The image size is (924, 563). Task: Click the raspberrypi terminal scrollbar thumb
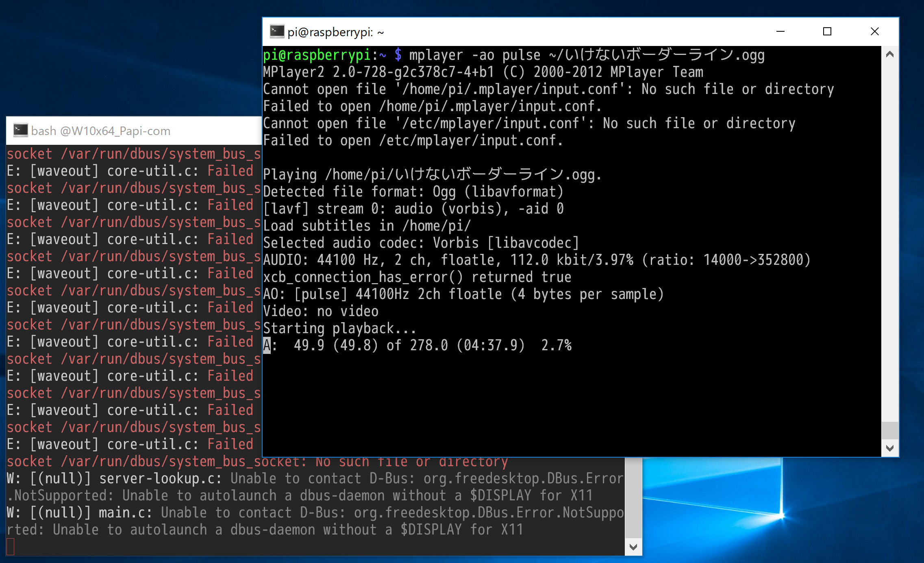889,430
